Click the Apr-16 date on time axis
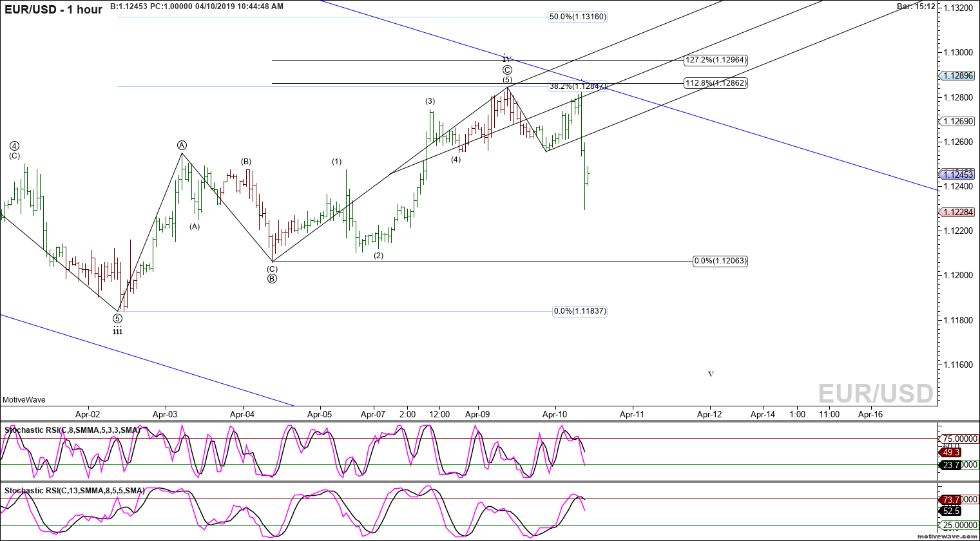This screenshot has height=541, width=980. point(870,414)
